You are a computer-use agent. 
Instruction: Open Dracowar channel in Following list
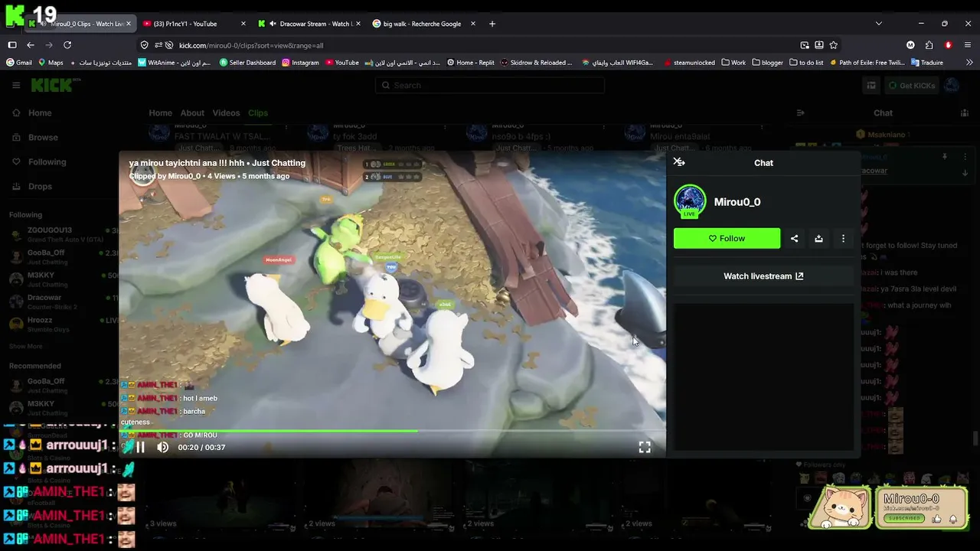pos(63,302)
